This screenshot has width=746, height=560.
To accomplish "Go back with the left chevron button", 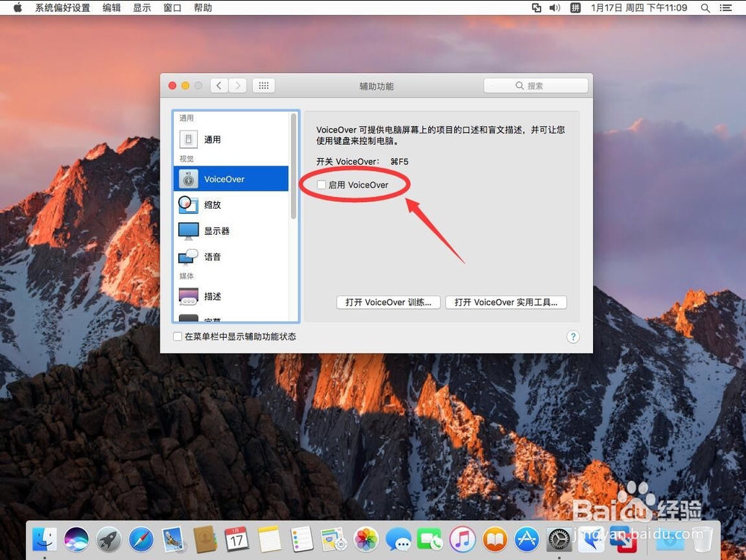I will point(219,86).
